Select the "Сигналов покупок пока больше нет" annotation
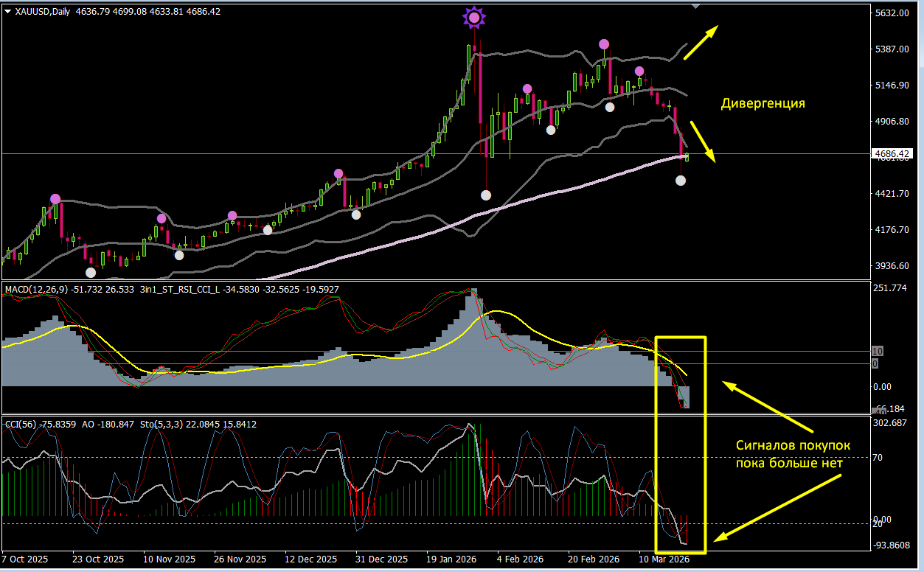 [793, 454]
